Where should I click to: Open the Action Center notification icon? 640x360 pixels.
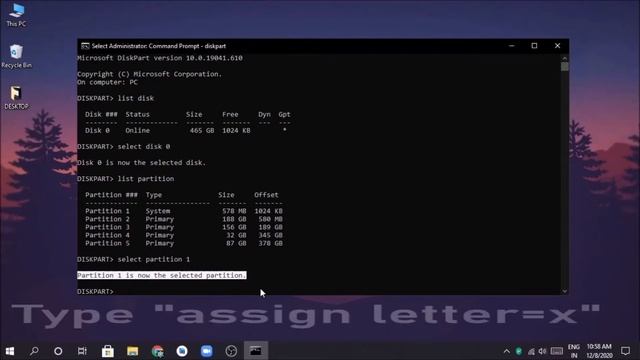click(625, 351)
